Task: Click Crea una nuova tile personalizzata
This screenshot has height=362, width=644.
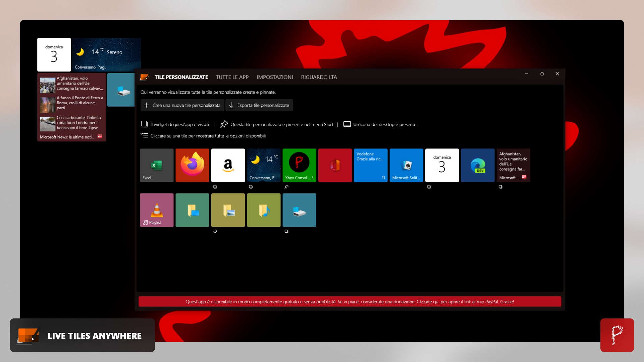Action: (182, 105)
